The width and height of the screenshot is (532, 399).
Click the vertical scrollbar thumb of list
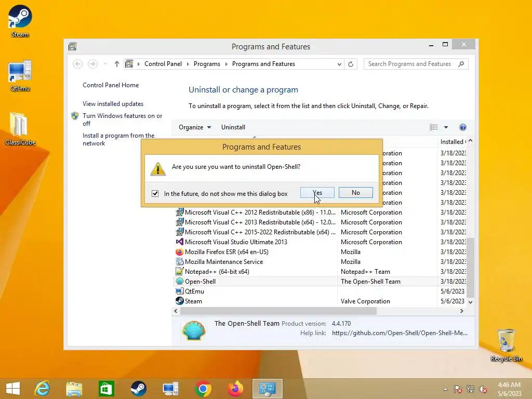pyautogui.click(x=470, y=268)
